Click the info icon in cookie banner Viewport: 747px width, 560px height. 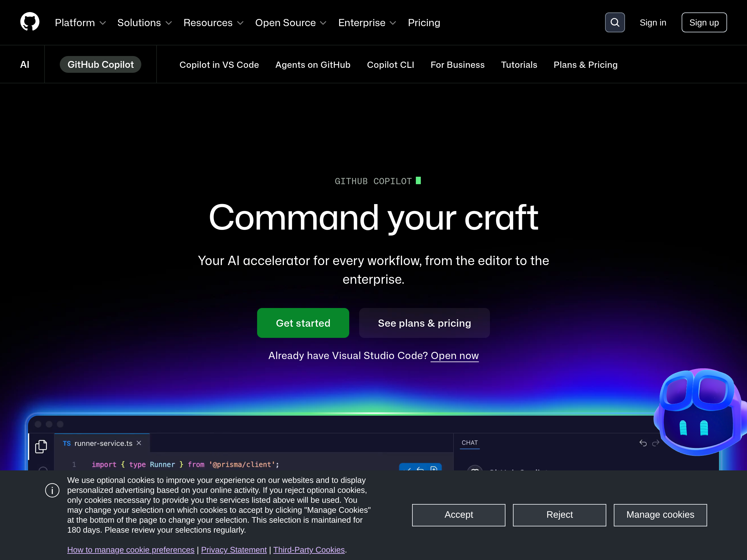(x=52, y=490)
